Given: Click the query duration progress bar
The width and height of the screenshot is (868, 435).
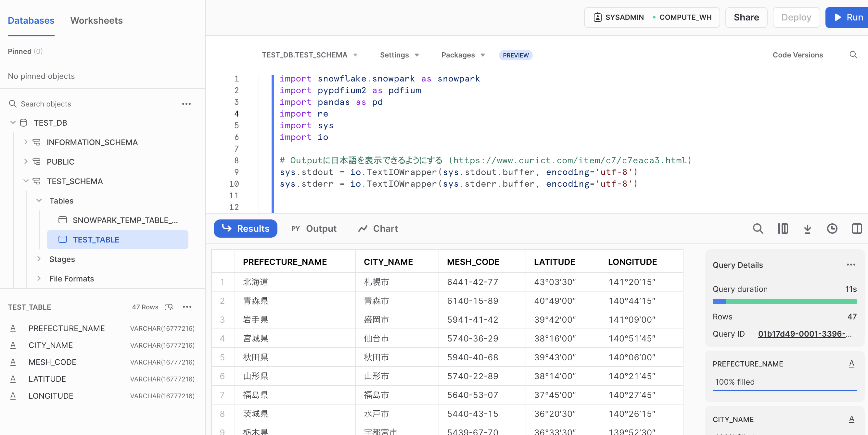Looking at the screenshot, I should 784,301.
